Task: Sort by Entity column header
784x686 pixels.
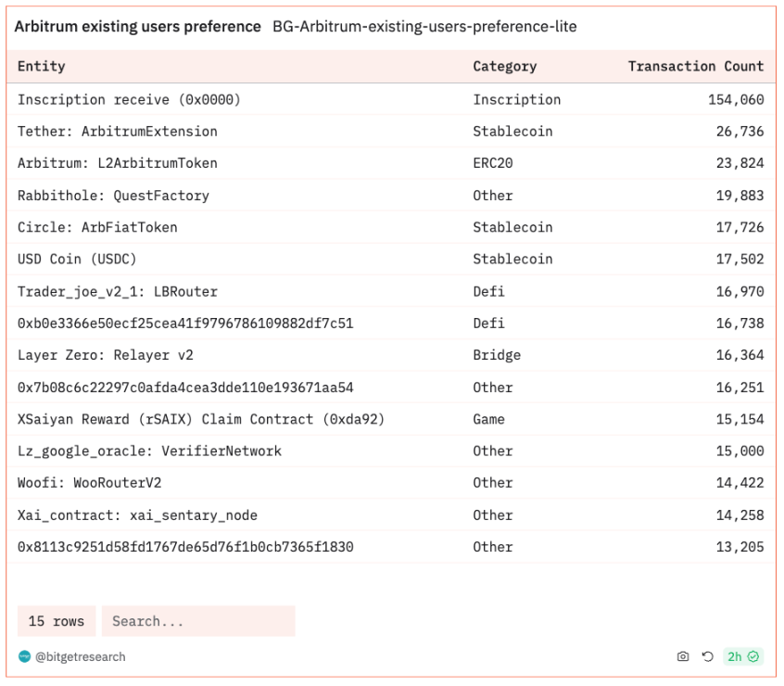Action: coord(42,66)
